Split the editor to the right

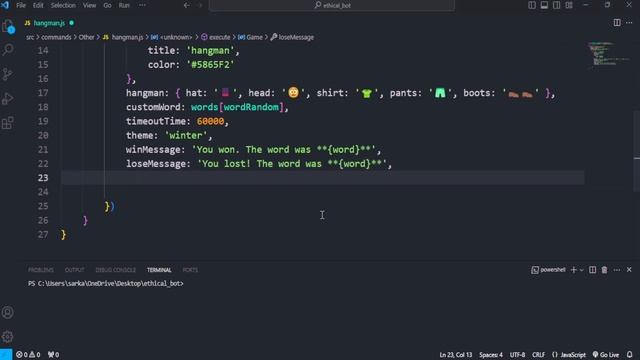(x=617, y=23)
